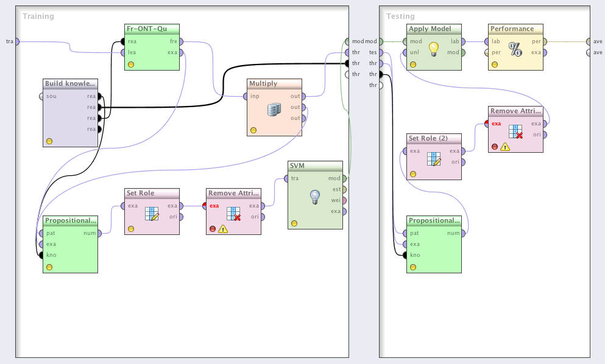The width and height of the screenshot is (605, 364).
Task: Click the 'tra' input port left of Training
Action: click(16, 41)
